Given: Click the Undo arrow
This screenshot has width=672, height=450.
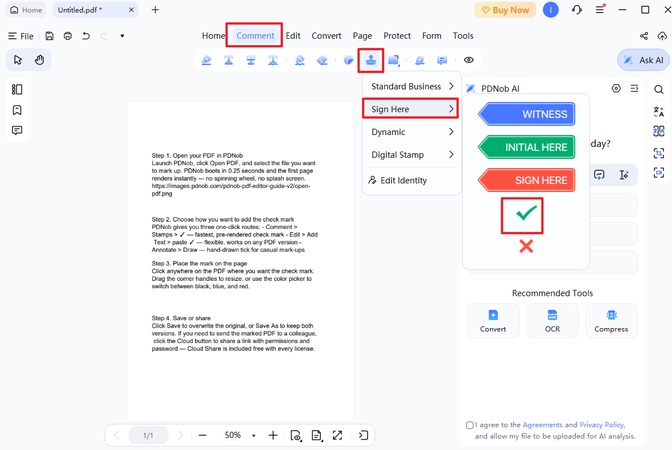Looking at the screenshot, I should click(86, 36).
